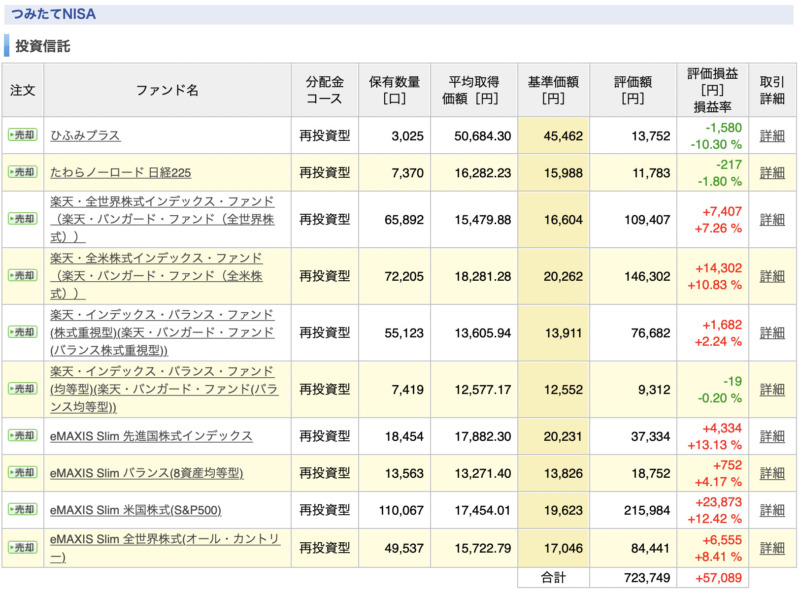The image size is (800, 592).
Task: Open 楽天・インデックス・バランス・ファンド(株式重視型) link
Action: [162, 332]
